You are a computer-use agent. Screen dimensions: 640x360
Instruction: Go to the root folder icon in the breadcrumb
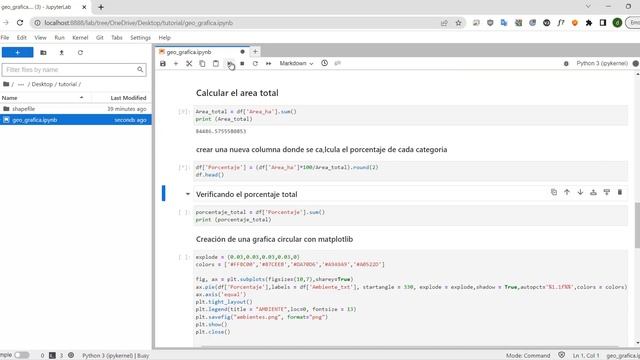6,84
